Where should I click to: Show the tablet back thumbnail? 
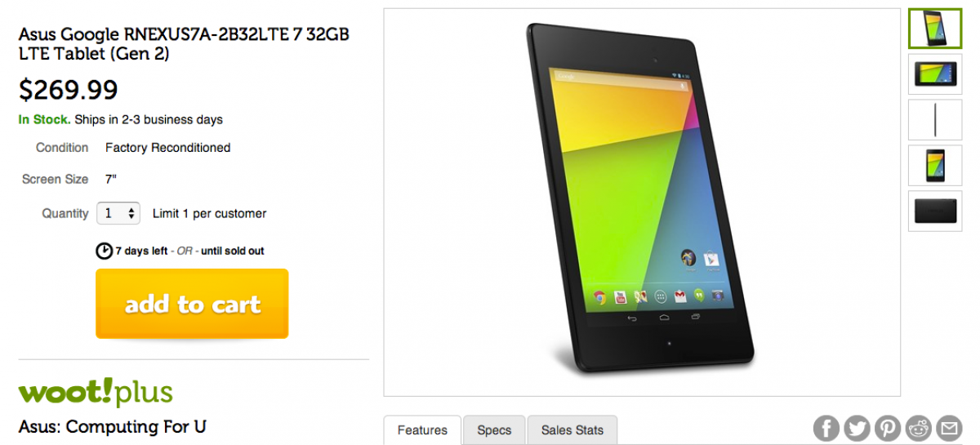point(935,211)
